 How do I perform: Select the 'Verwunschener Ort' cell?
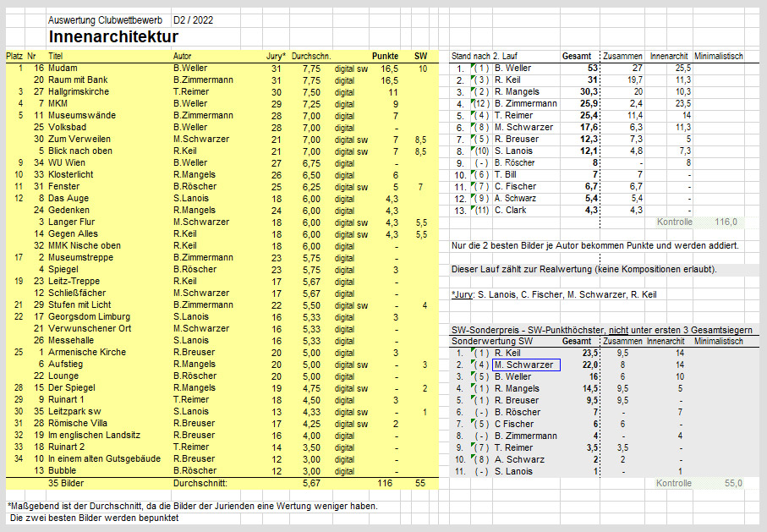(x=90, y=328)
